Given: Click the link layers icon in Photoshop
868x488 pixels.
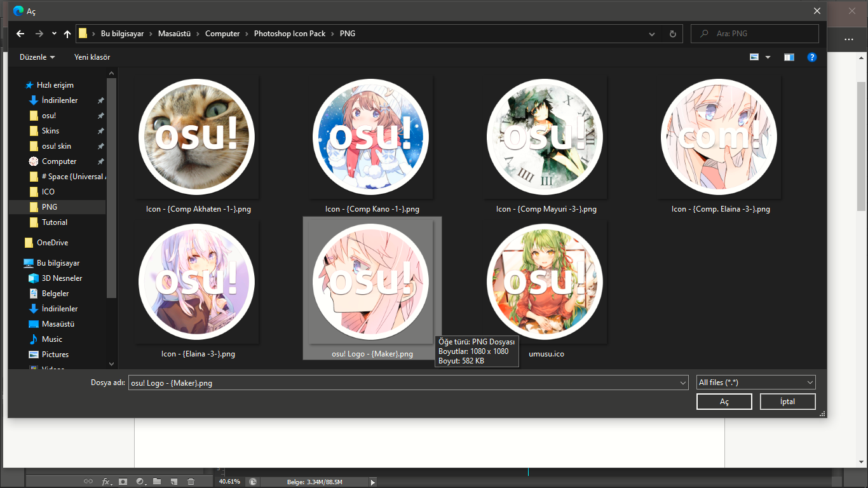Looking at the screenshot, I should (88, 482).
